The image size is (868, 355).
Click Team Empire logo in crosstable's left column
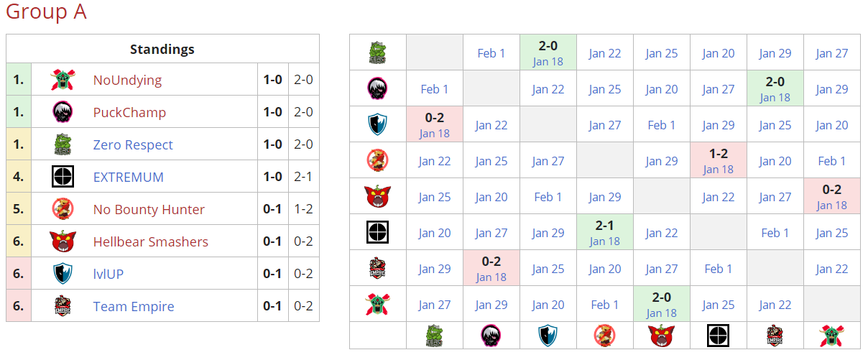(x=378, y=268)
